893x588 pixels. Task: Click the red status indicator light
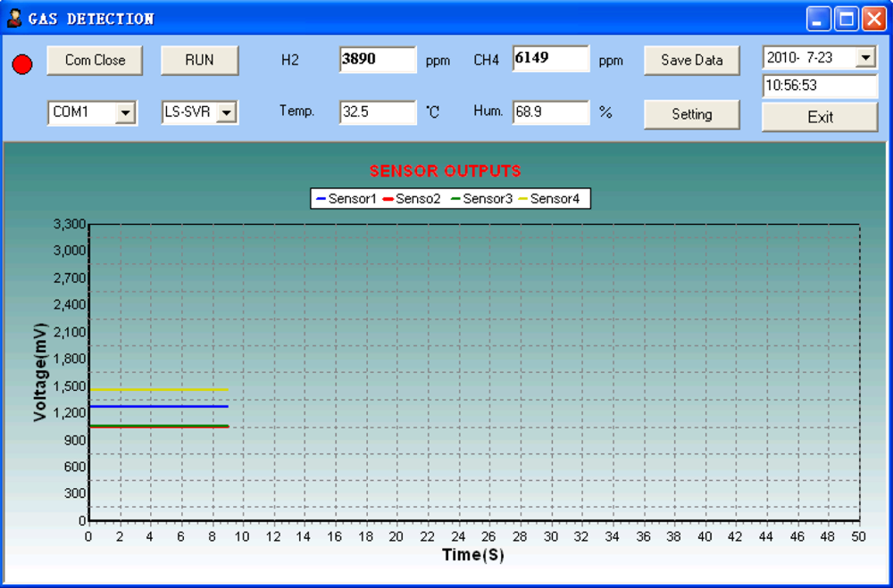pyautogui.click(x=22, y=63)
